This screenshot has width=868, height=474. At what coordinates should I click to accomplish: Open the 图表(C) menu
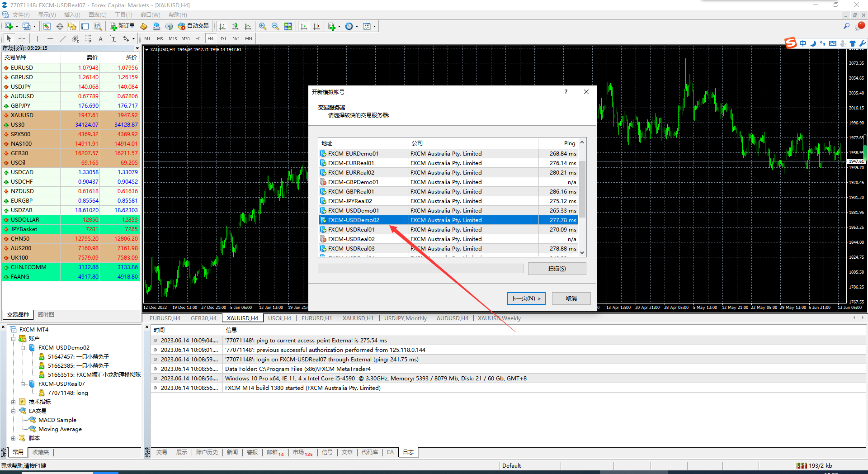tap(97, 15)
